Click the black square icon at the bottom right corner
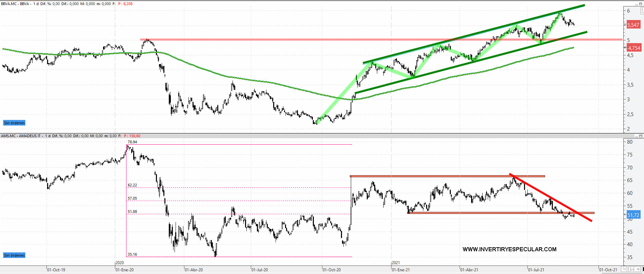This screenshot has height=274, width=644. pos(643,269)
